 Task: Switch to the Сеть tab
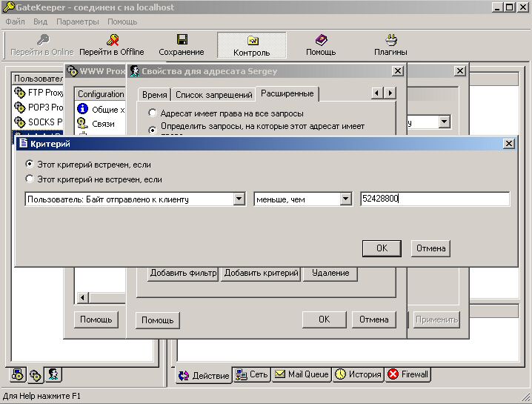tap(253, 374)
